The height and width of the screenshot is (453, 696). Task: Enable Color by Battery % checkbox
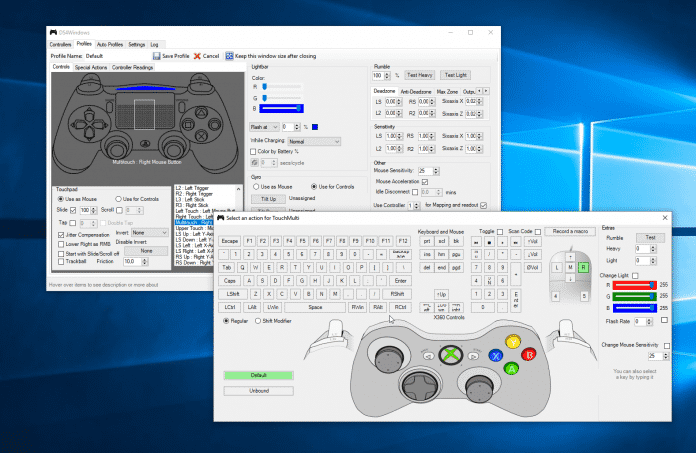[253, 151]
